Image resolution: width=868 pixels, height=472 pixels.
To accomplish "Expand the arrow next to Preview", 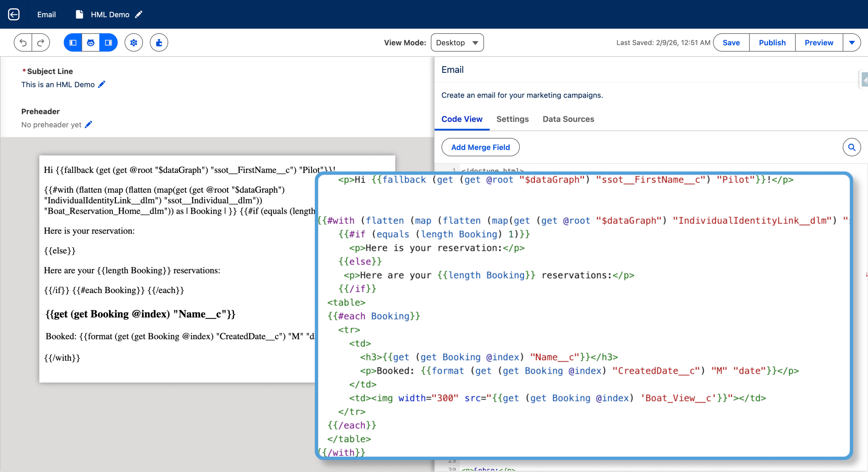I will click(851, 43).
